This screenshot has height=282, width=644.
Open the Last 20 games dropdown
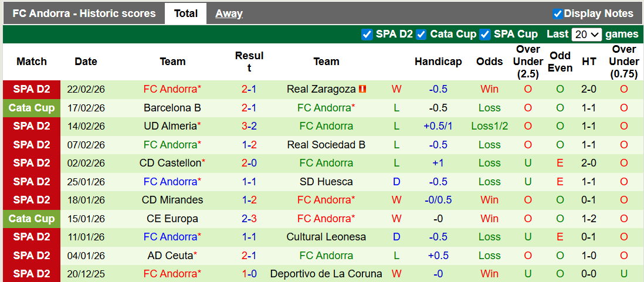pos(587,34)
